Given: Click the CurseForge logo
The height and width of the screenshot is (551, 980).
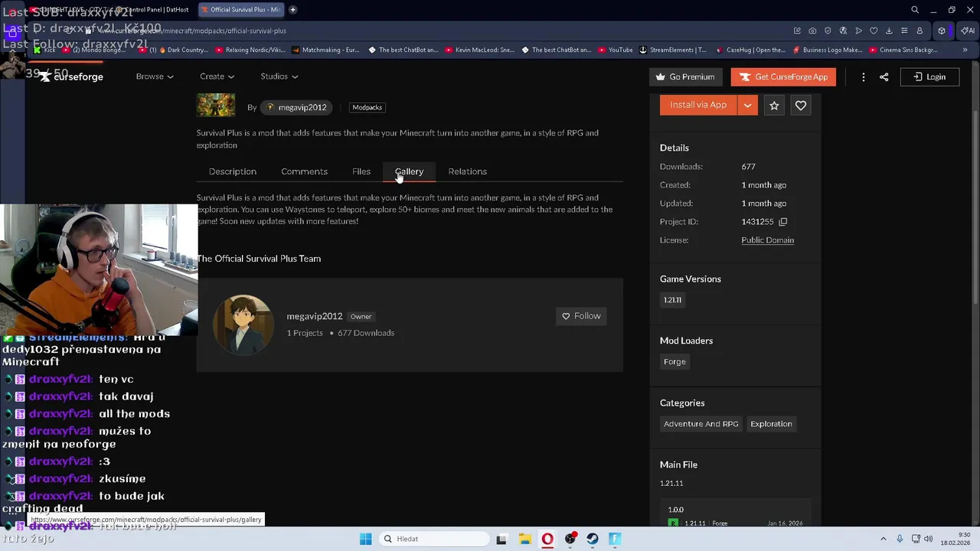Looking at the screenshot, I should tap(71, 77).
